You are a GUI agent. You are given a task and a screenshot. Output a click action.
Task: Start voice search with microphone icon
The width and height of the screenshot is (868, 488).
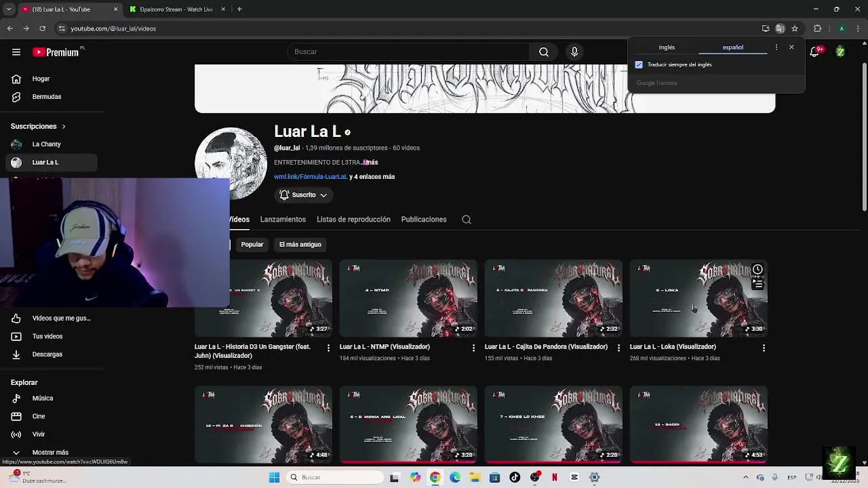(574, 52)
